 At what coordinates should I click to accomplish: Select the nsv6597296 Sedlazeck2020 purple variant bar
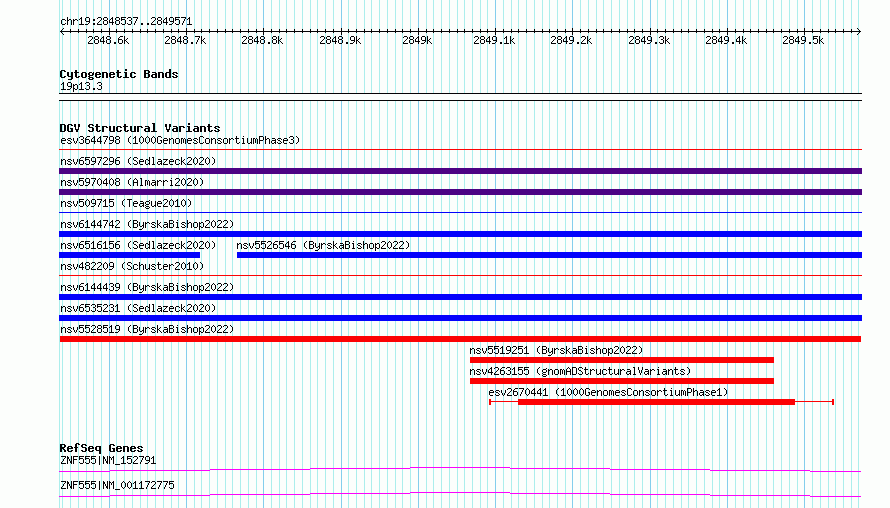(460, 171)
